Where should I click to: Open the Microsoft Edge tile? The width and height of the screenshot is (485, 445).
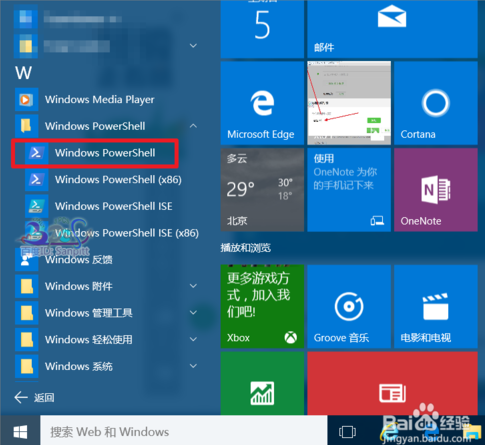(x=262, y=103)
